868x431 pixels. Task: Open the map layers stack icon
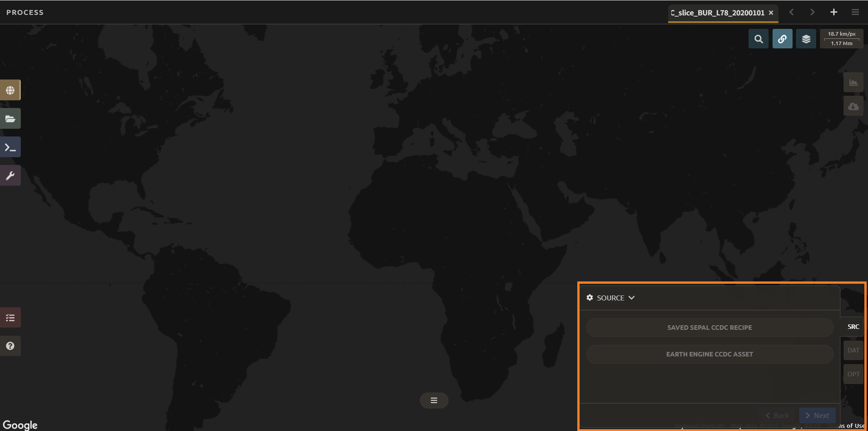[806, 39]
